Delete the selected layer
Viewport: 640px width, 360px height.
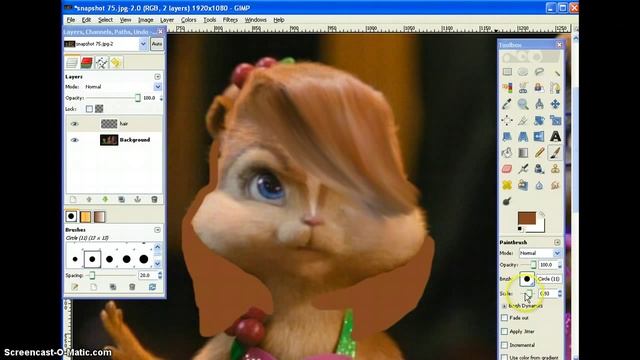154,200
